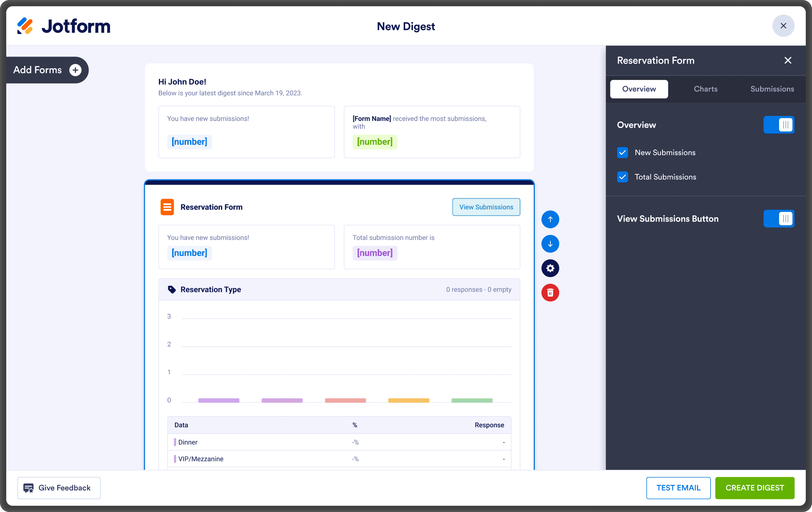Open the form settings gear icon
Viewport: 812px width, 512px height.
[550, 268]
